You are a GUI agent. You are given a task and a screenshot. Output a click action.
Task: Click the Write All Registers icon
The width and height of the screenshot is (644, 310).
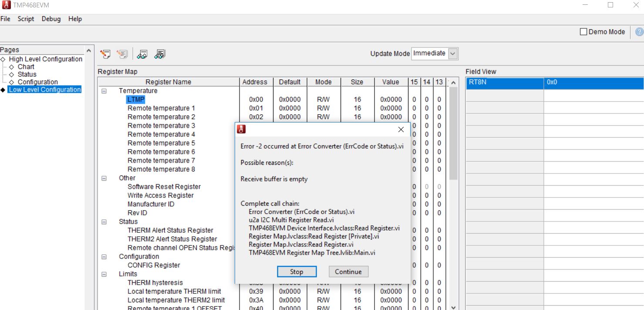tap(122, 54)
